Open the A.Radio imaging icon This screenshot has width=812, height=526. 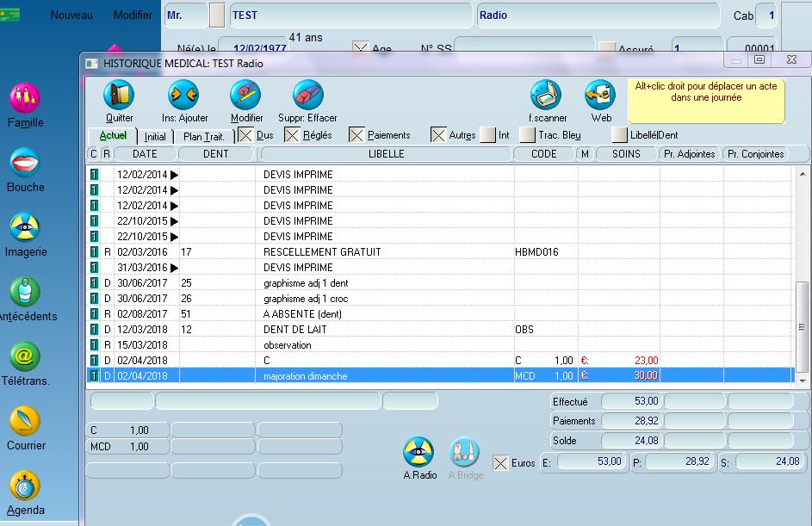coord(419,453)
